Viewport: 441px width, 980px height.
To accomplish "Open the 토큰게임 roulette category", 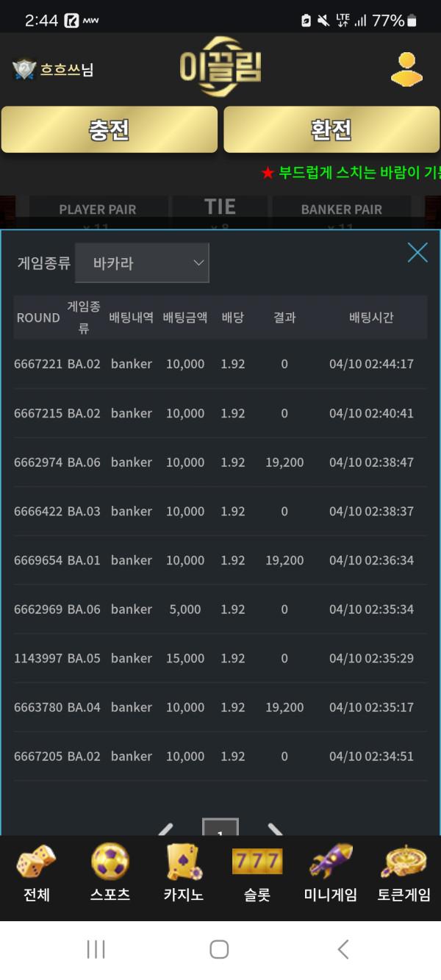I will tap(404, 874).
